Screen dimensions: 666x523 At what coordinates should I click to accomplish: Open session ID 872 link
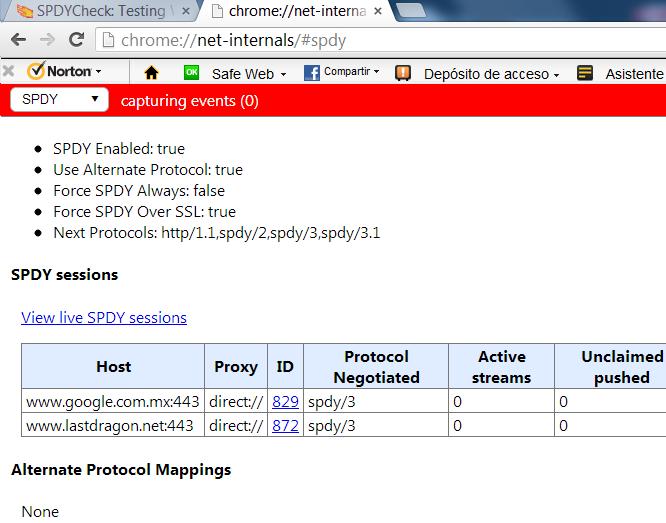tap(285, 425)
